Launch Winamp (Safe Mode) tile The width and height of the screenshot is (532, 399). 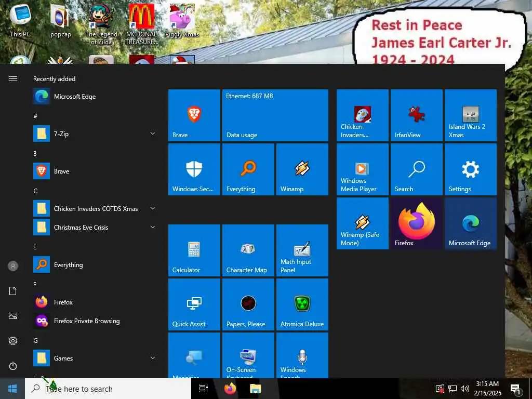362,223
